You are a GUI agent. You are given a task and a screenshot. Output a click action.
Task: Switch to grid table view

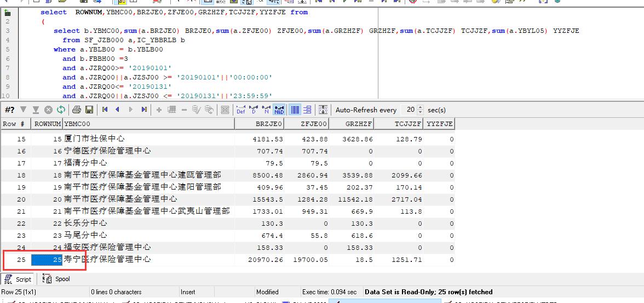(295, 110)
